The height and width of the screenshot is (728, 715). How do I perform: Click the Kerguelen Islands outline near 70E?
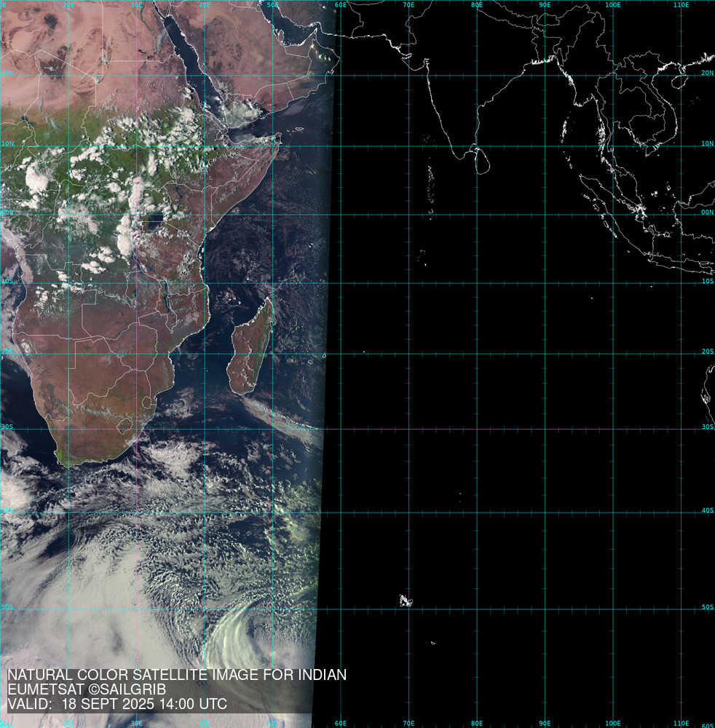(x=406, y=601)
